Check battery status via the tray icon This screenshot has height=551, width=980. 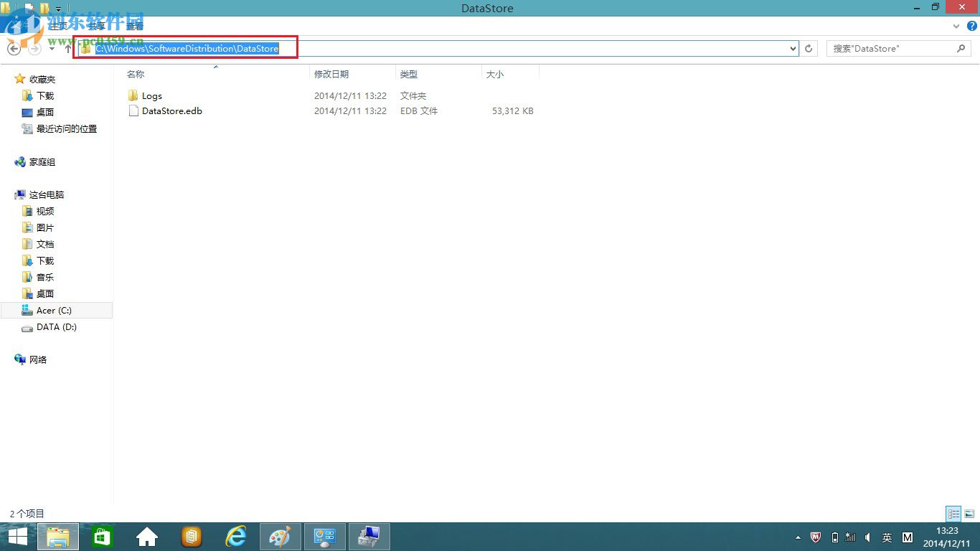[834, 537]
